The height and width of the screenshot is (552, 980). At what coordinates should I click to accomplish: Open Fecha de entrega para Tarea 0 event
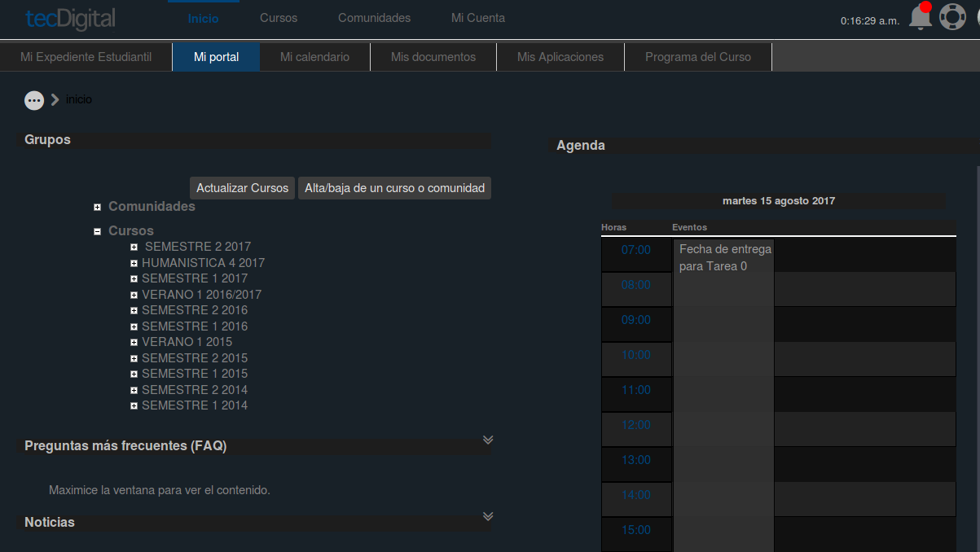point(724,258)
